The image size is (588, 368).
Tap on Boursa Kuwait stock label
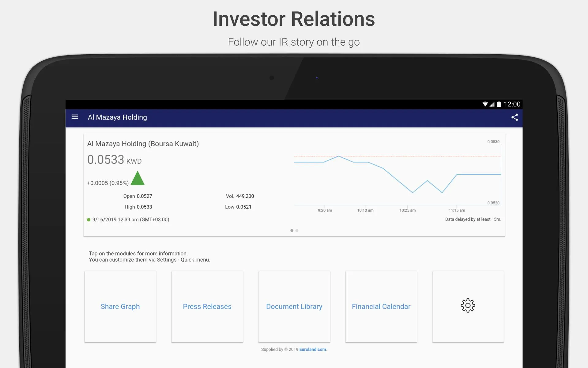coord(143,144)
